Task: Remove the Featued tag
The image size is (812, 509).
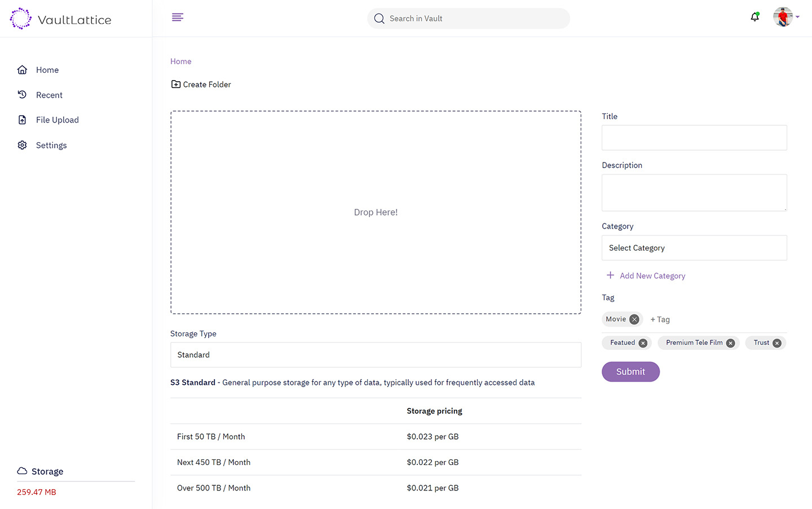Action: [643, 343]
